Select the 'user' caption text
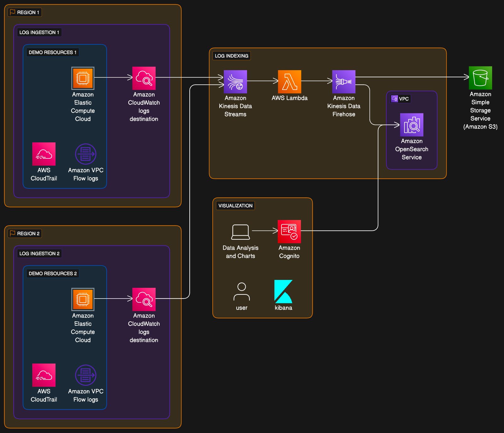Viewport: 504px width, 433px height. tap(242, 308)
